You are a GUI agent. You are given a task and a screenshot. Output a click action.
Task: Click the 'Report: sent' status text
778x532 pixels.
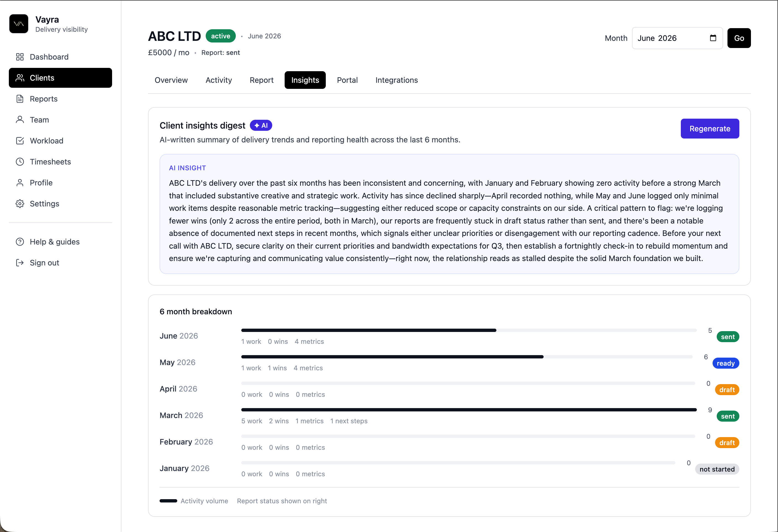(x=221, y=52)
